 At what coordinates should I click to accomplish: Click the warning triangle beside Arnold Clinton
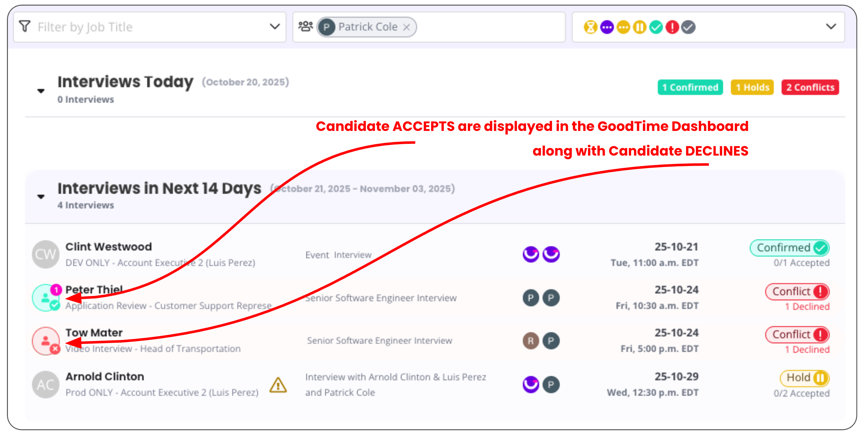pos(278,385)
